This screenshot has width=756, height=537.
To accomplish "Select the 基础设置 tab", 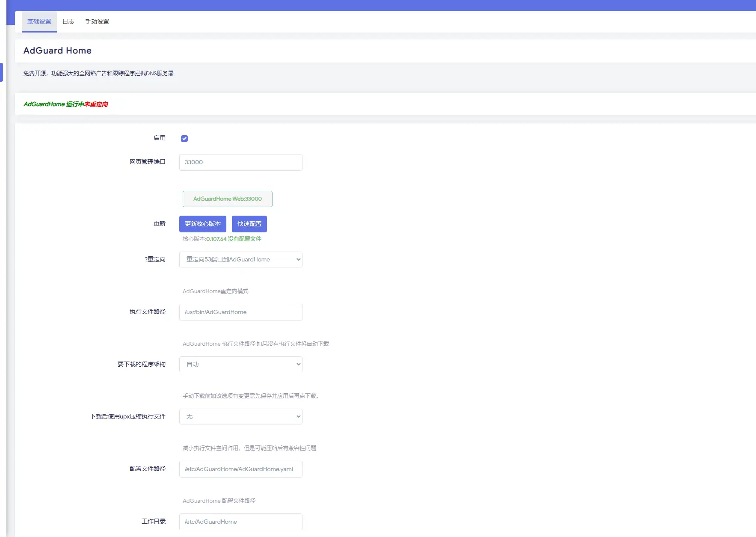I will (39, 21).
